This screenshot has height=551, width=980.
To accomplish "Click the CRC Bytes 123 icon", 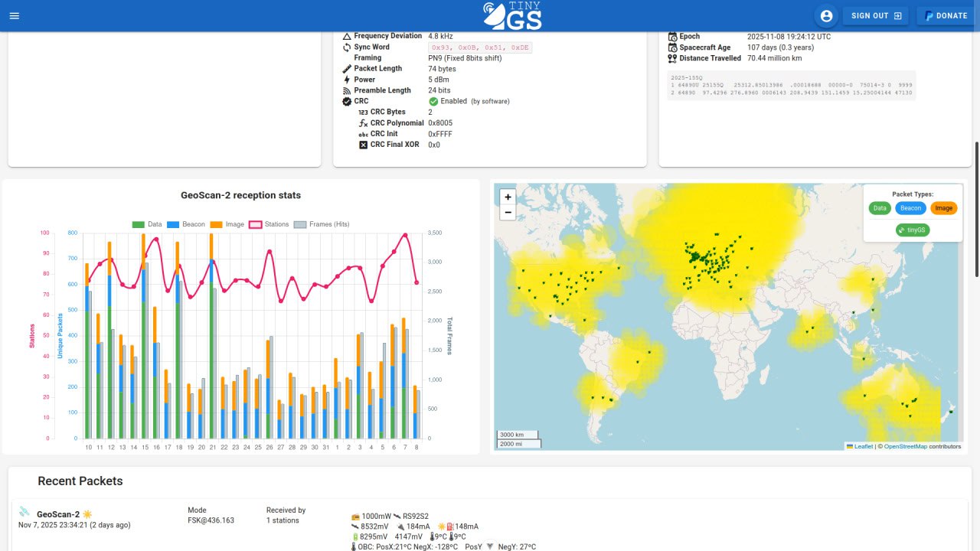I will [363, 112].
